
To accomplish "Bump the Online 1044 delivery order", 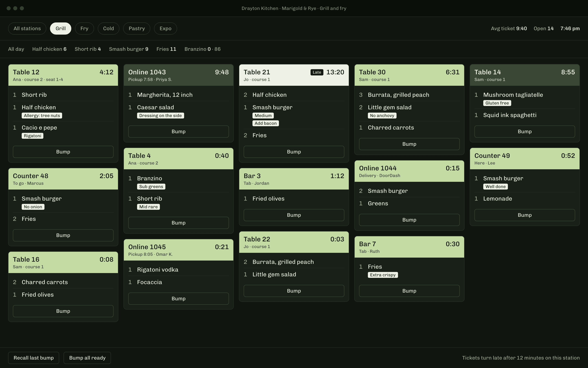I will point(409,220).
